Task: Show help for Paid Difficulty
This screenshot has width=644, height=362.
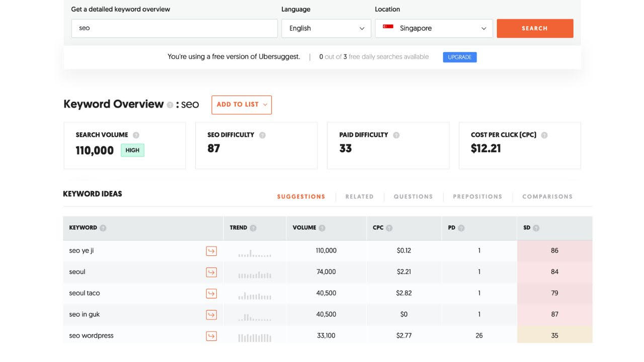Action: point(396,135)
